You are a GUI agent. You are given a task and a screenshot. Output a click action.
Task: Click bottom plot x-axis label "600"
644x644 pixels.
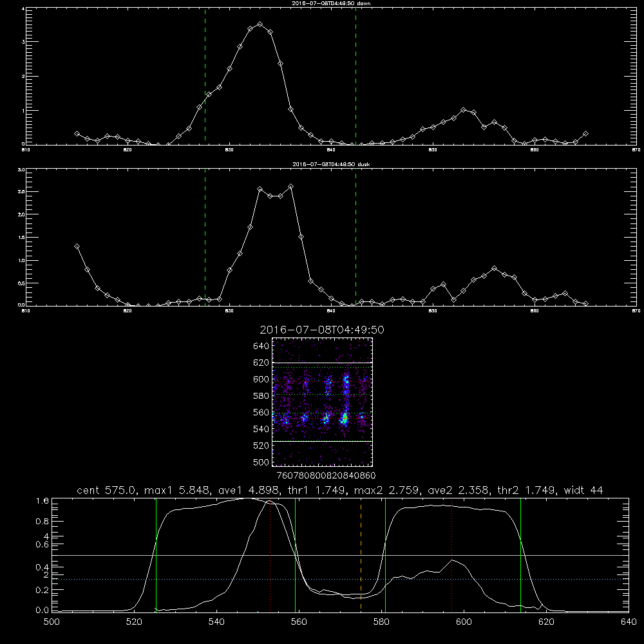pyautogui.click(x=464, y=622)
